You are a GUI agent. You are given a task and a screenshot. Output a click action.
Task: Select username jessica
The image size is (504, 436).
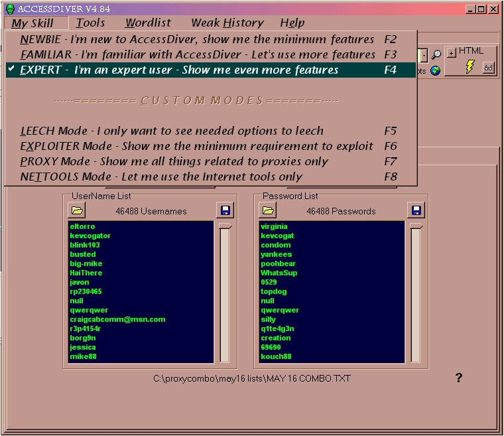pyautogui.click(x=83, y=348)
